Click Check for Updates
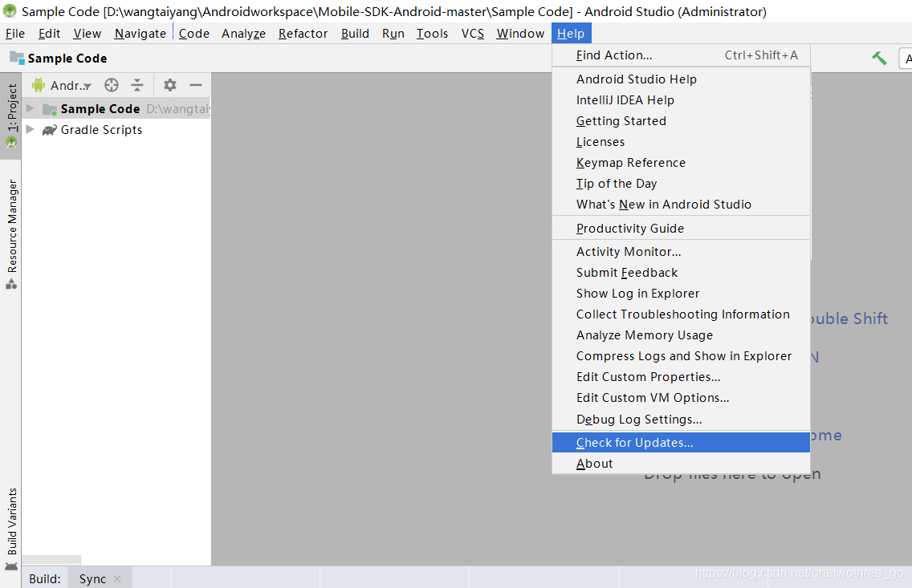912x588 pixels. click(x=681, y=443)
